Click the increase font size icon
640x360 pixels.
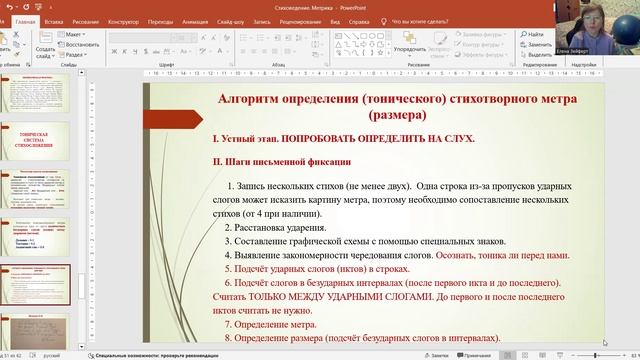click(x=203, y=38)
